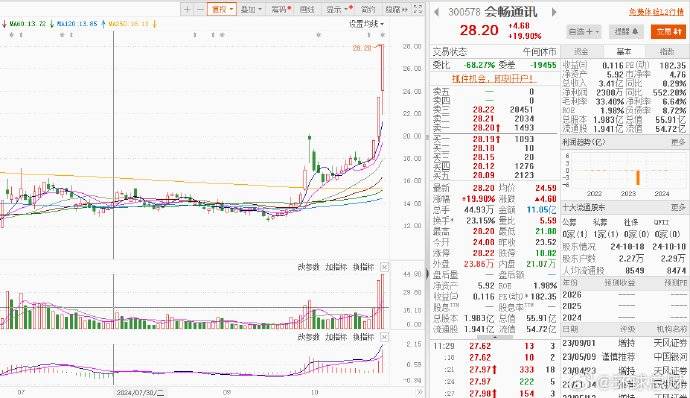Click the 换手 turnover value 23.15%

tap(480, 221)
